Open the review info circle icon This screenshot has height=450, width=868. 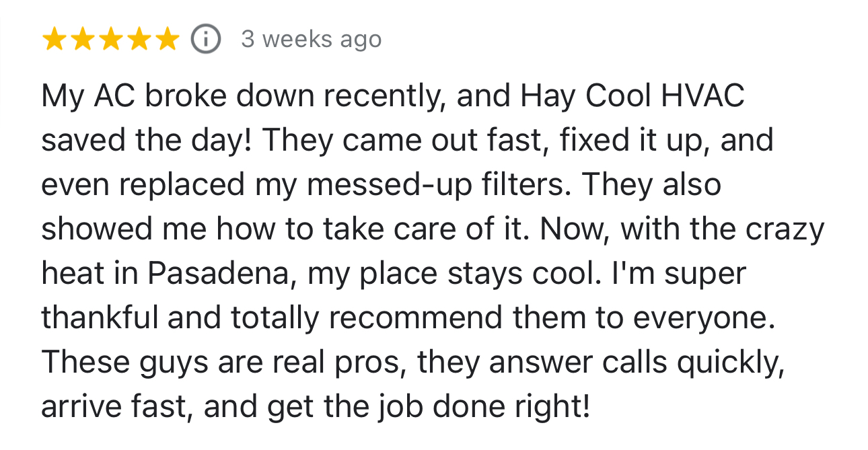205,40
